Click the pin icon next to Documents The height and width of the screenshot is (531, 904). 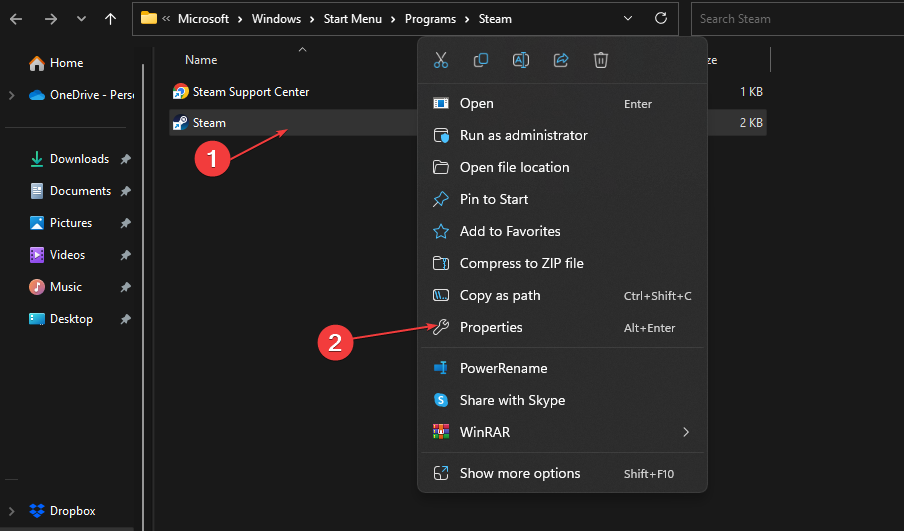pyautogui.click(x=126, y=191)
